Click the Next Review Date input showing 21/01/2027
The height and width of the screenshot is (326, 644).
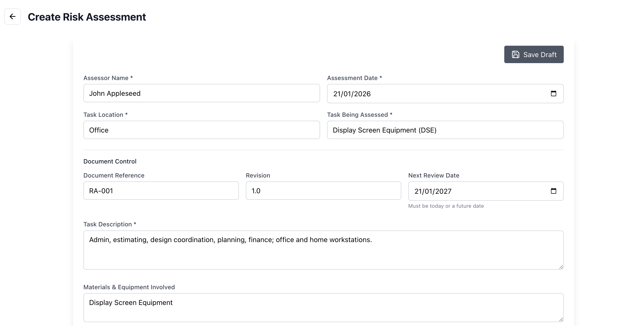(475, 191)
